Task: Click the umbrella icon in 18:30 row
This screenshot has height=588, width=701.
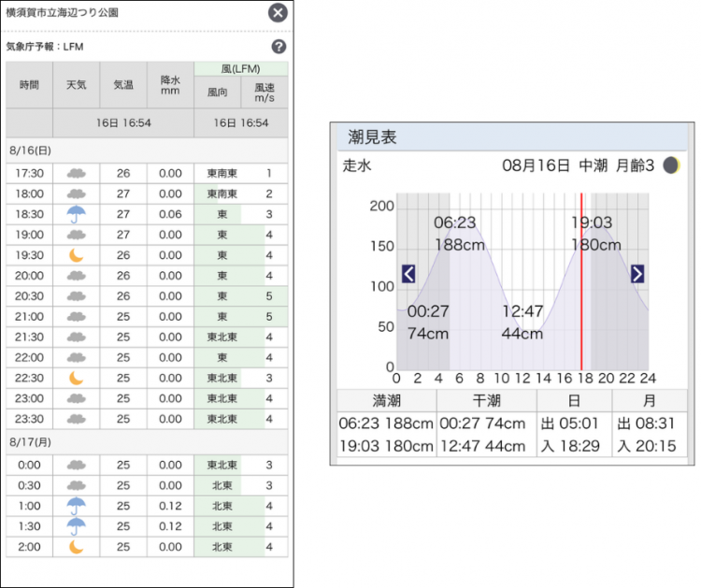Action: click(77, 214)
